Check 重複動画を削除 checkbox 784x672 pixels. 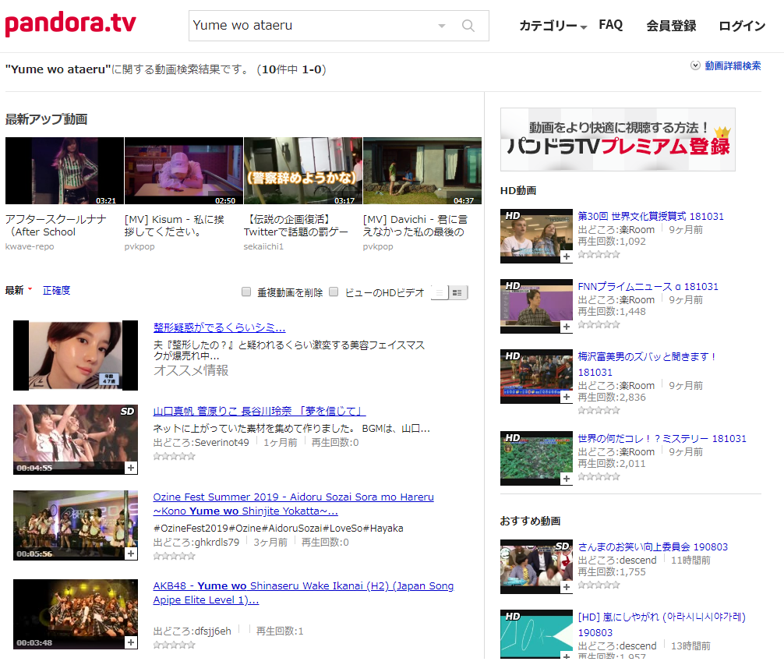point(246,292)
